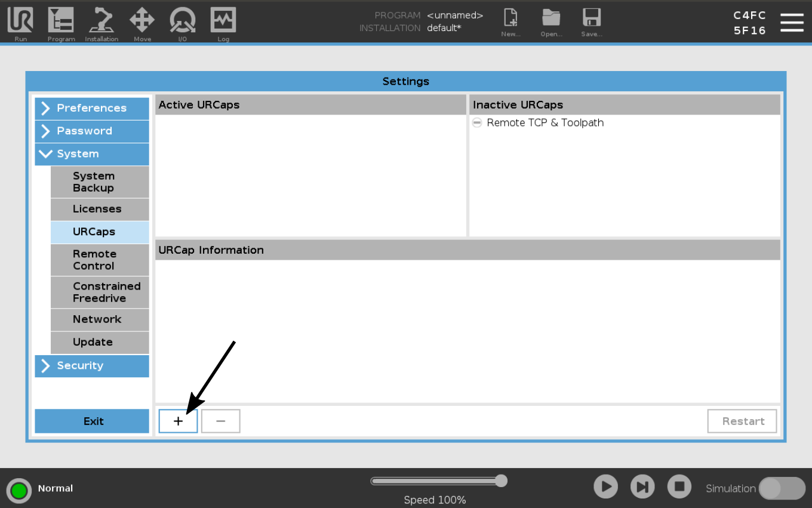Expand the Preferences section
Screen dimensions: 812x508
91,108
